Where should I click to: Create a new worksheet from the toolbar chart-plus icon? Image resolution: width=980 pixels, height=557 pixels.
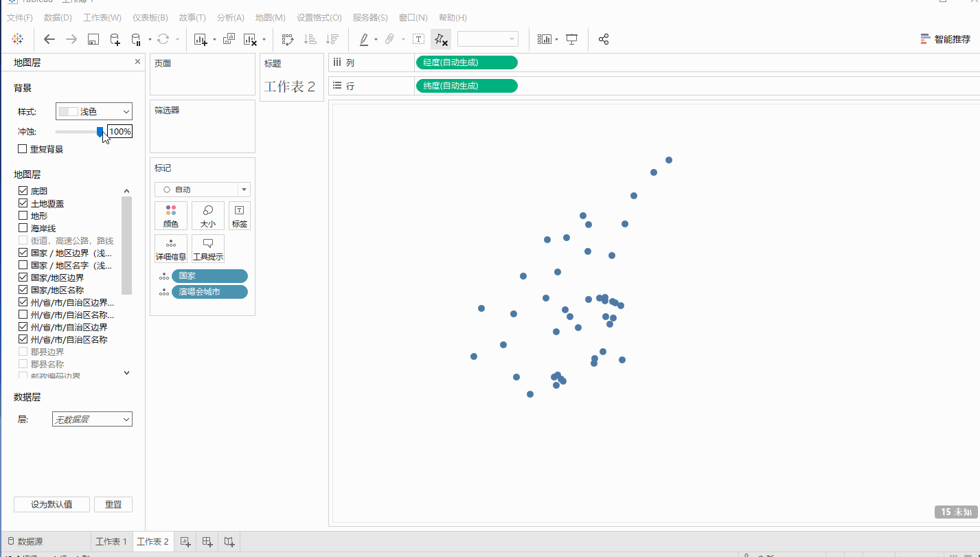point(201,39)
